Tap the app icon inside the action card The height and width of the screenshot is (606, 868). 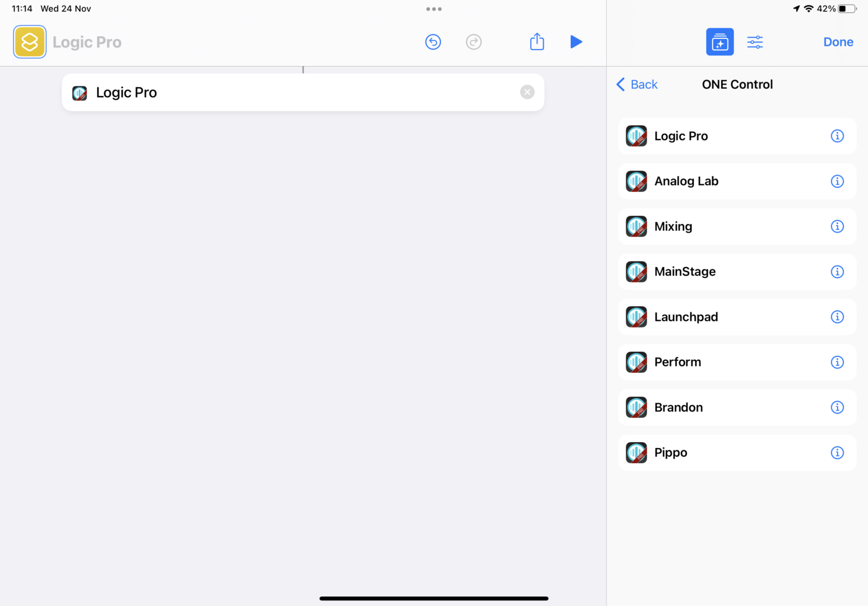pos(80,93)
